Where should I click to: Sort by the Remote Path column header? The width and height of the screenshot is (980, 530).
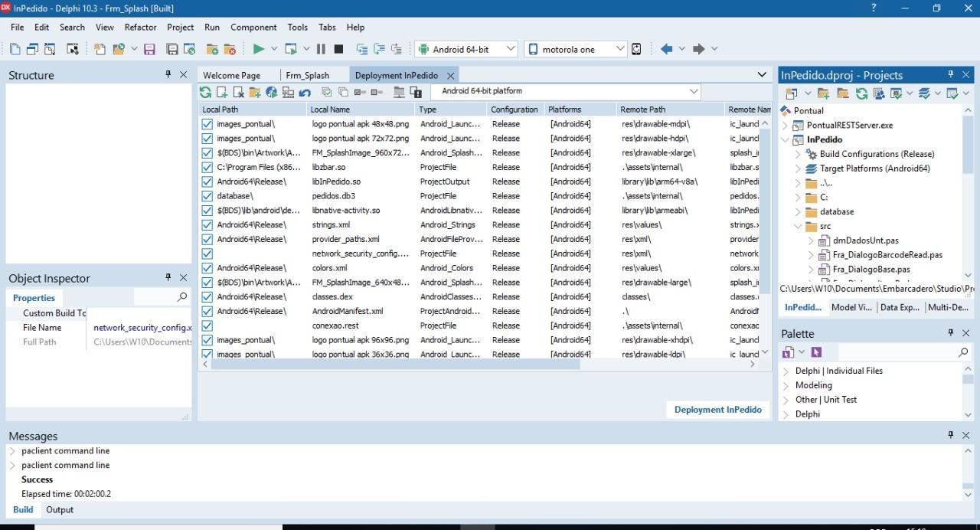pyautogui.click(x=671, y=110)
